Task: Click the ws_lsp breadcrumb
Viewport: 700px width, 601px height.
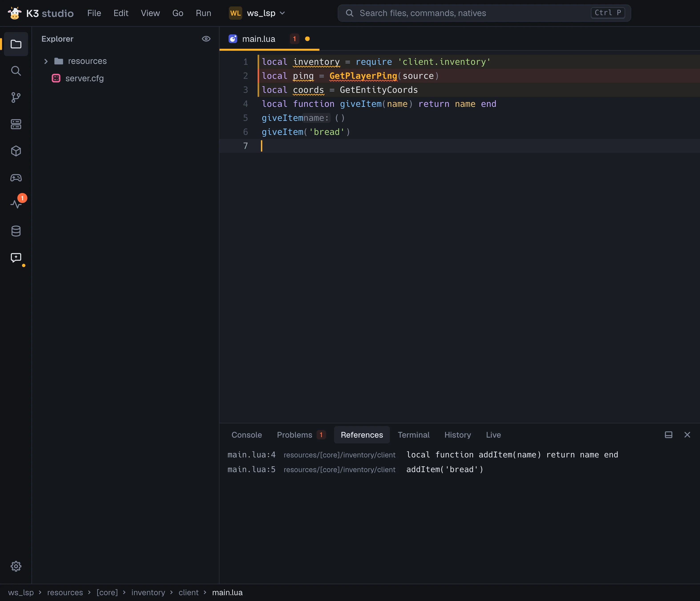Action: (x=21, y=592)
